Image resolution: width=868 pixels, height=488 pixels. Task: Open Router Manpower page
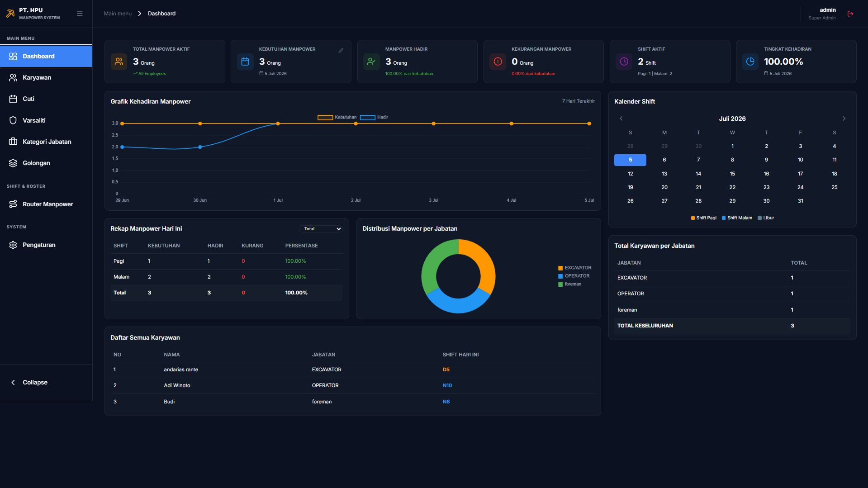(46, 204)
